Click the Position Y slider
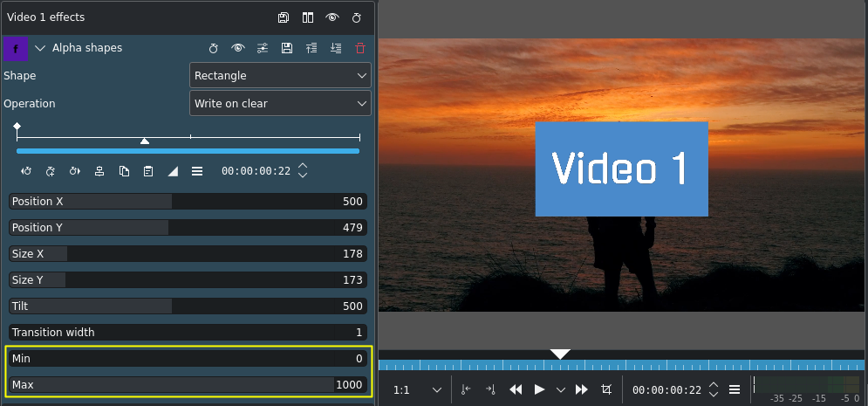The width and height of the screenshot is (868, 406). [x=188, y=228]
